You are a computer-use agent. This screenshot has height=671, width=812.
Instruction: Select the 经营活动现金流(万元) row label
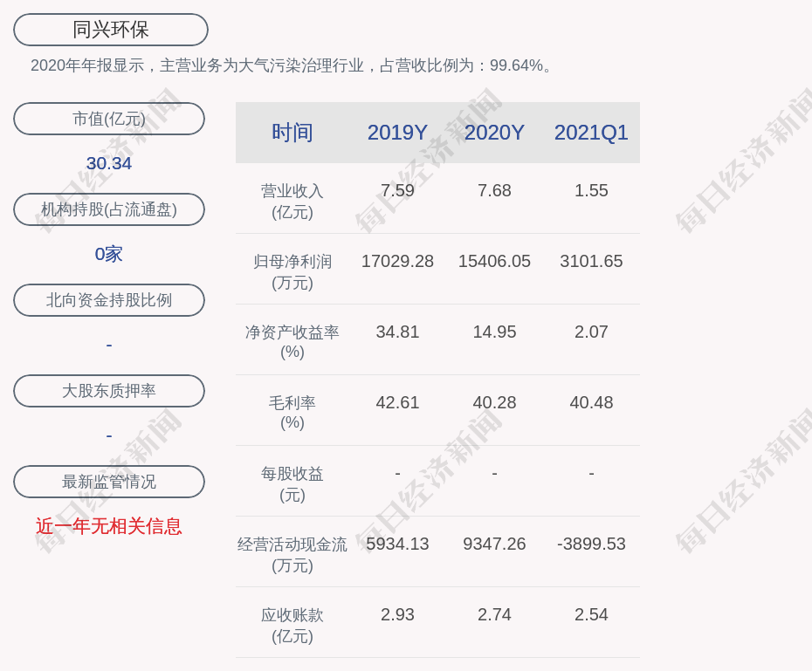[292, 555]
